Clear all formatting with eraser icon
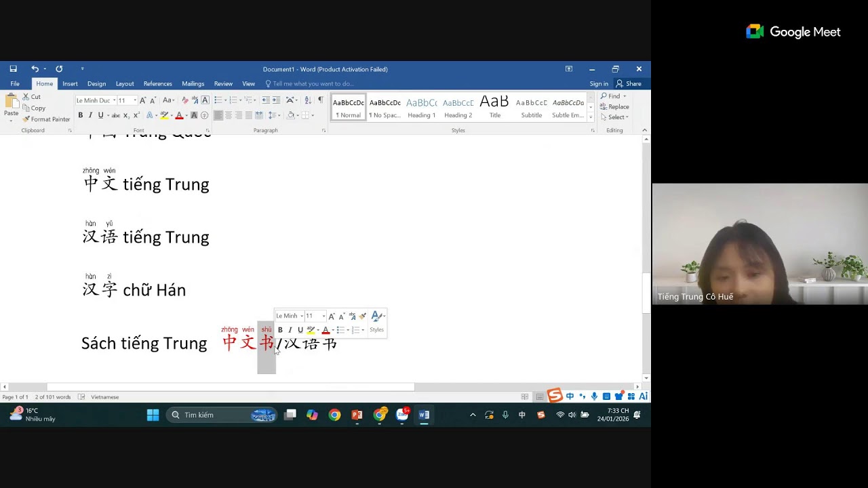The image size is (868, 488). [x=184, y=100]
